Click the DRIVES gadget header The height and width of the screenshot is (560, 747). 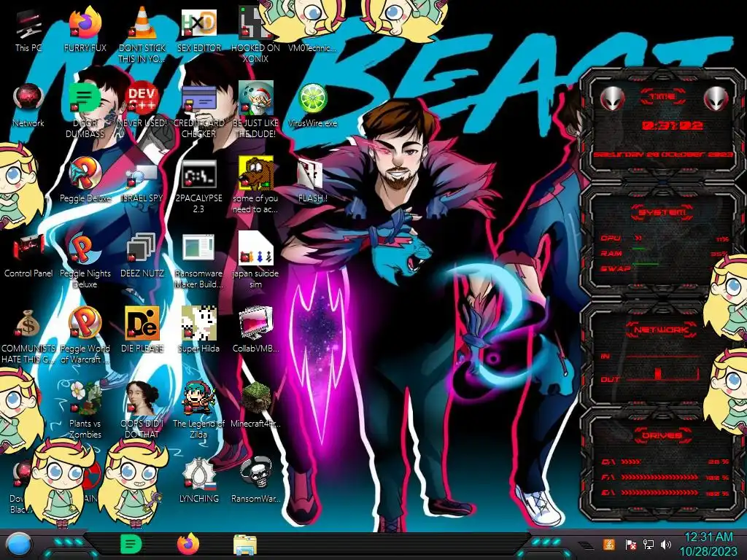click(x=662, y=435)
